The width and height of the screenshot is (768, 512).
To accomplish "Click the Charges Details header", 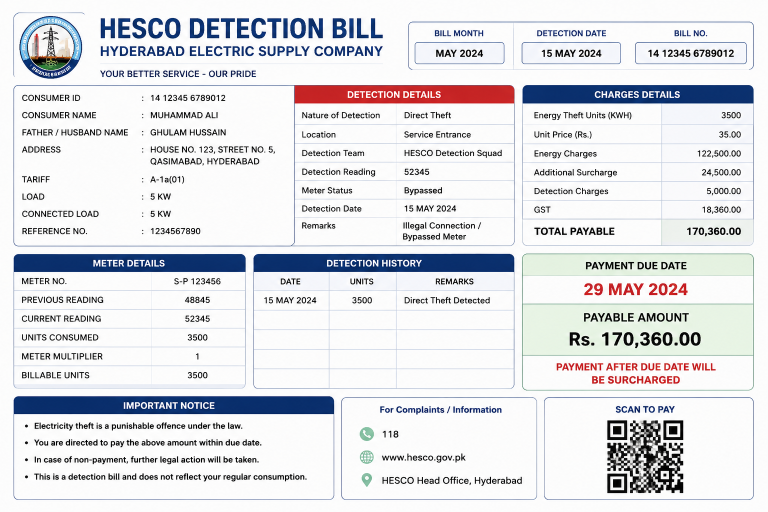I will point(638,94).
